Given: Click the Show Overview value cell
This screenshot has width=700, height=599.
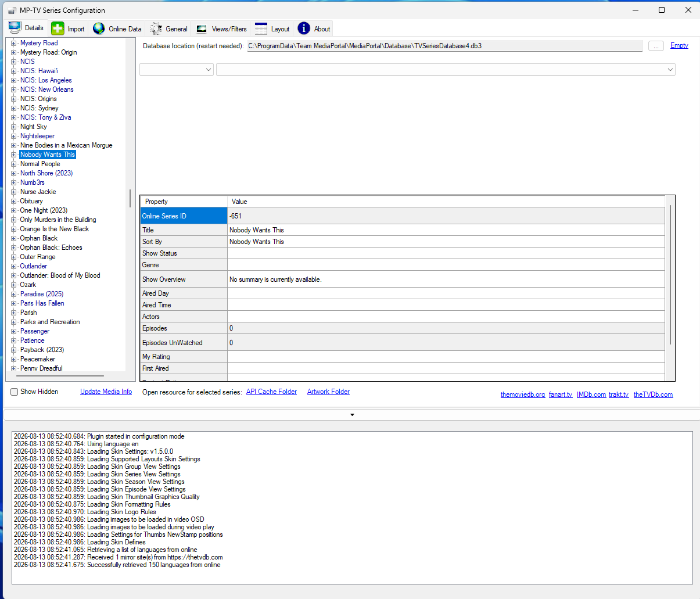Looking at the screenshot, I should 446,279.
